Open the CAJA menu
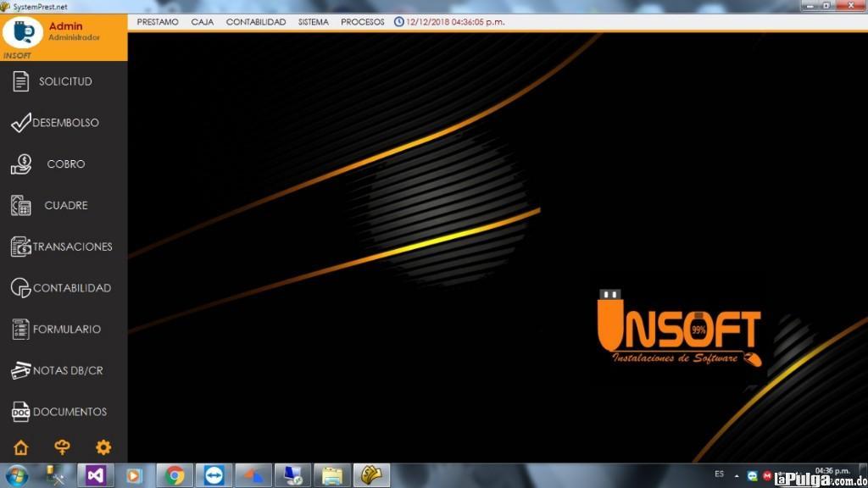 203,22
